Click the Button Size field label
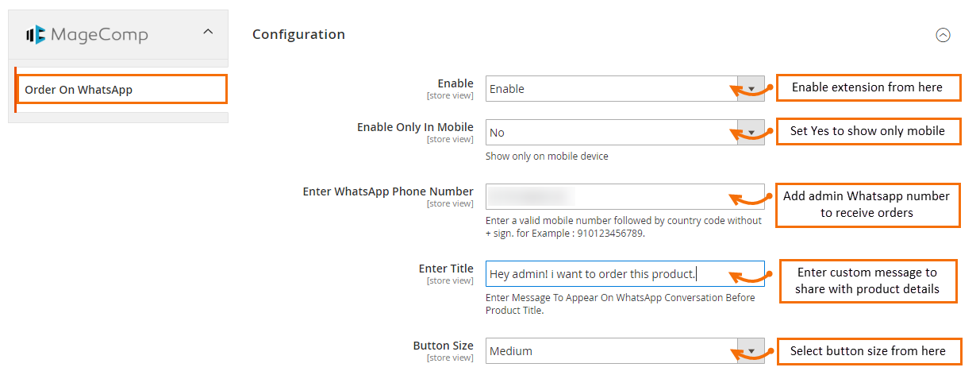 tap(443, 346)
